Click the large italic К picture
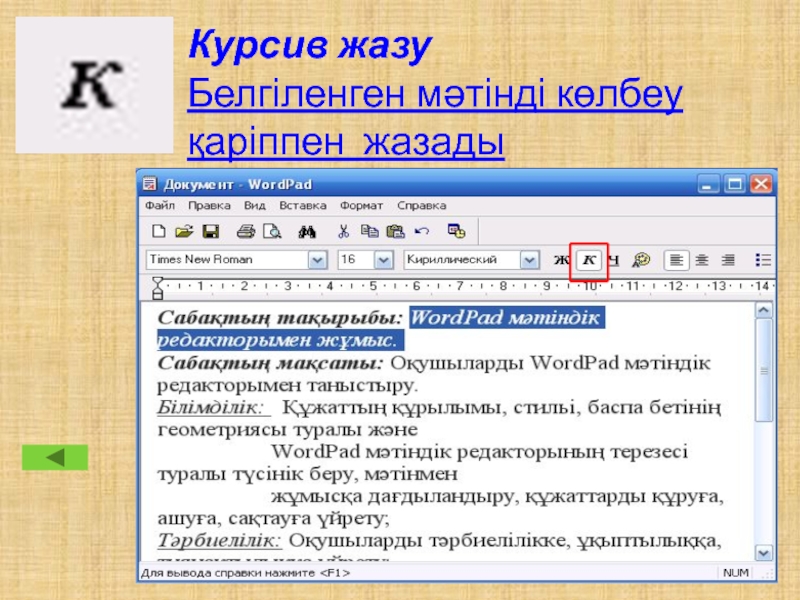 pos(94,85)
